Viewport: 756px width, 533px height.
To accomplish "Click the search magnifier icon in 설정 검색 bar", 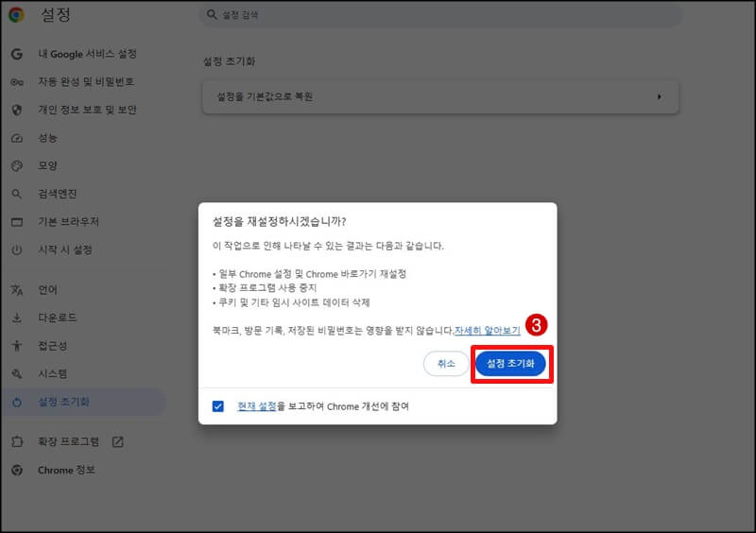I will click(212, 14).
